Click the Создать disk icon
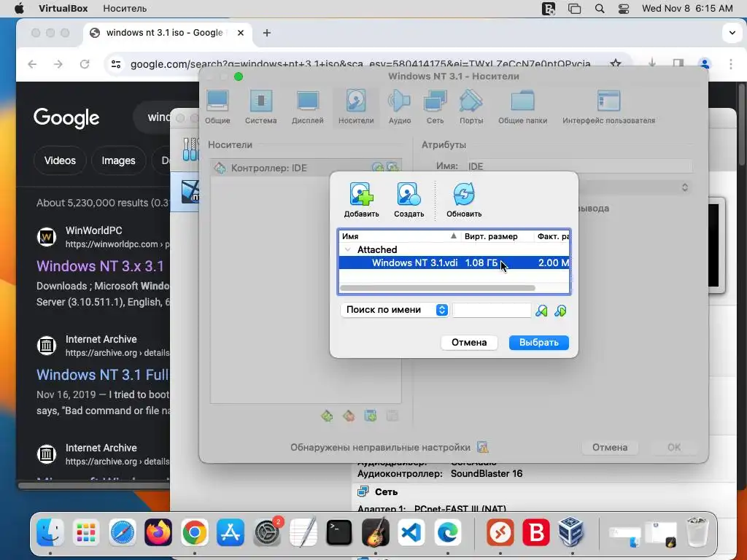Image resolution: width=747 pixels, height=560 pixels. coord(409,194)
